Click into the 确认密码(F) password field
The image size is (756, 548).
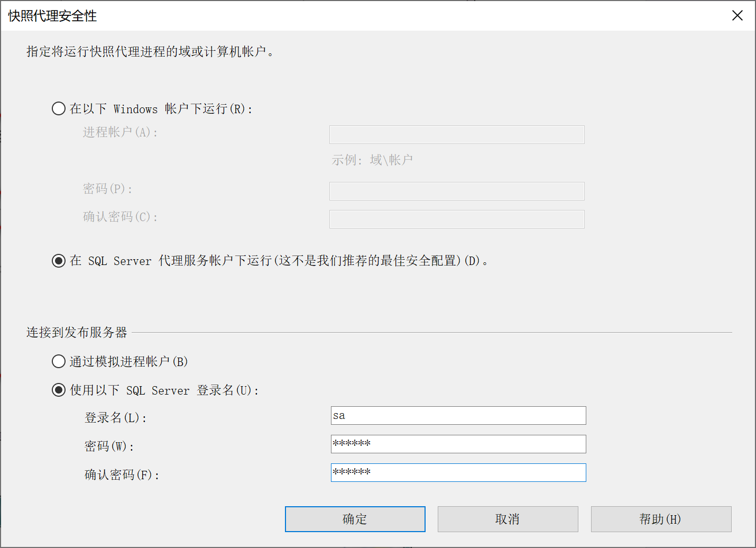[458, 473]
